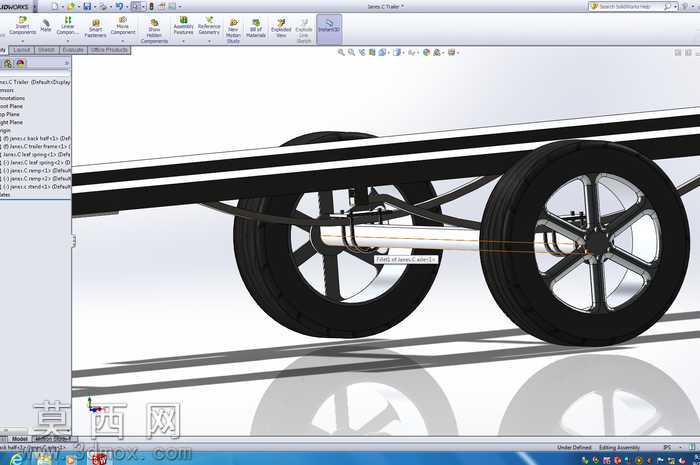Select back half<1> component in tree
Image resolution: width=700 pixels, height=465 pixels.
click(x=37, y=138)
